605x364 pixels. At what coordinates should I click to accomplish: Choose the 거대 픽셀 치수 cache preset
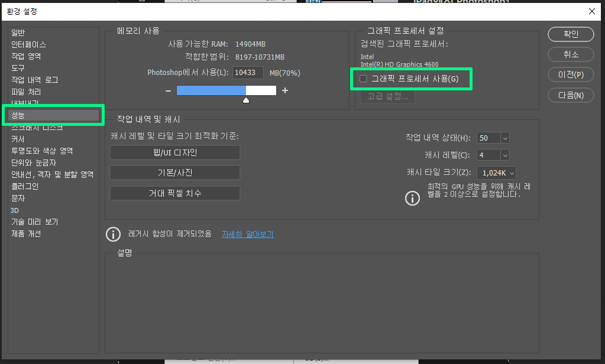(x=175, y=193)
